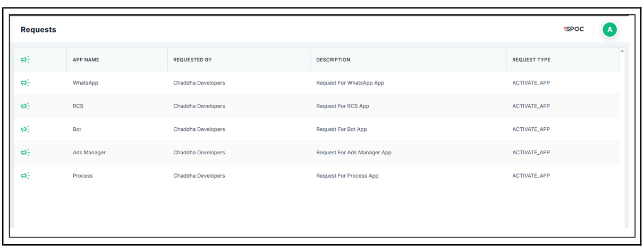Screen dimensions: 644x249
Task: Open the green user avatar menu
Action: point(609,30)
